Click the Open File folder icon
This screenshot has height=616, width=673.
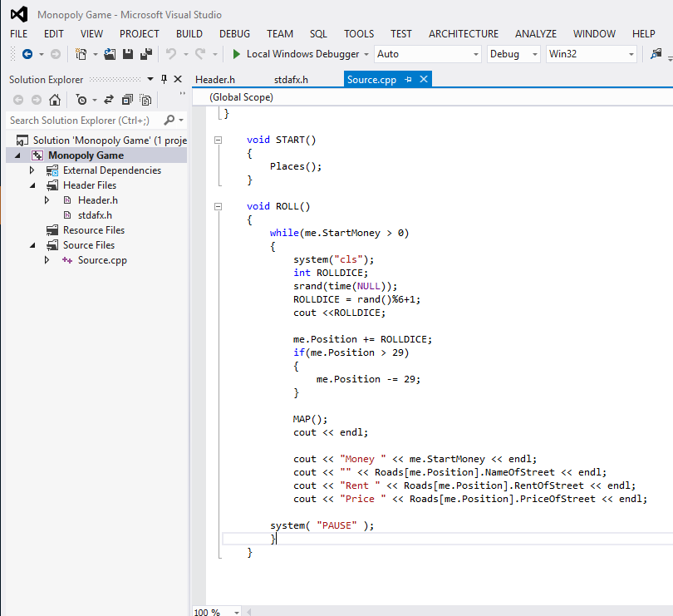coord(110,54)
